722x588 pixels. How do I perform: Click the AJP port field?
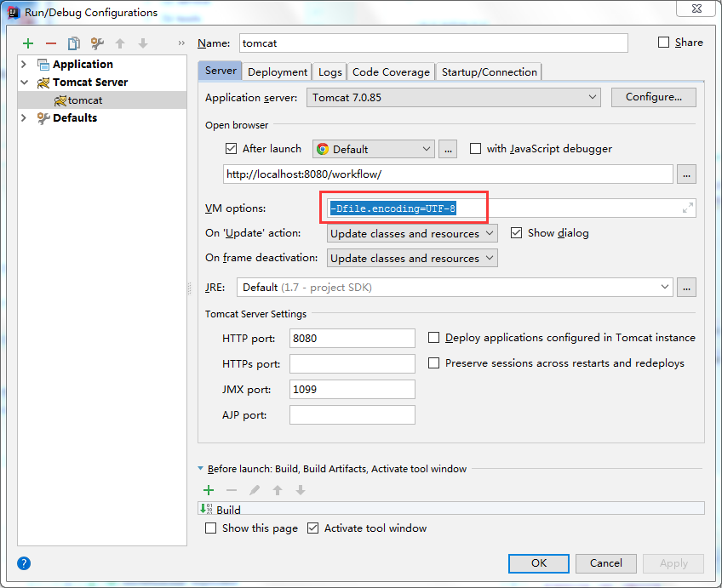pyautogui.click(x=352, y=415)
